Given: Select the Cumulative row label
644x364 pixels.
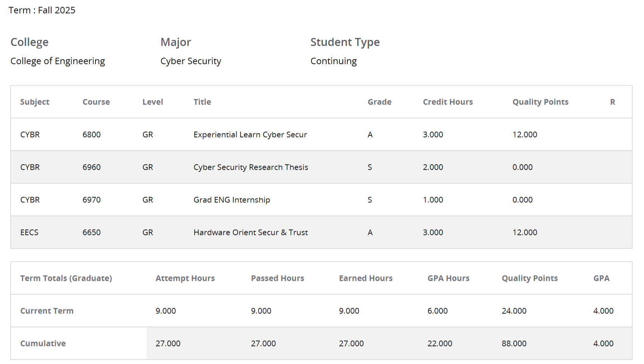Looking at the screenshot, I should tap(43, 344).
